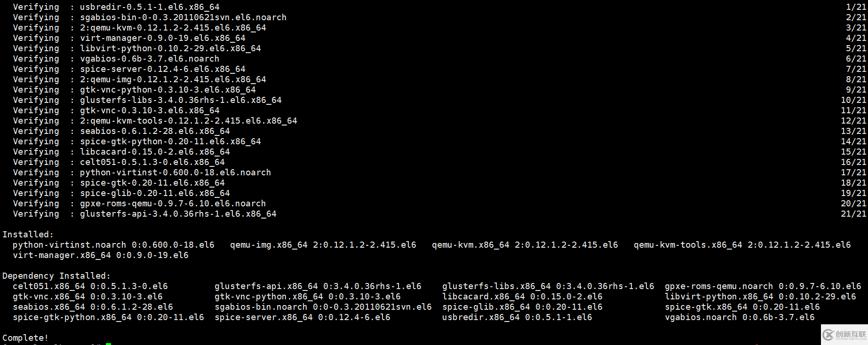Click qemu-kvm-tools.x86_64 in the Installed list
The image size is (868, 345).
click(688, 245)
